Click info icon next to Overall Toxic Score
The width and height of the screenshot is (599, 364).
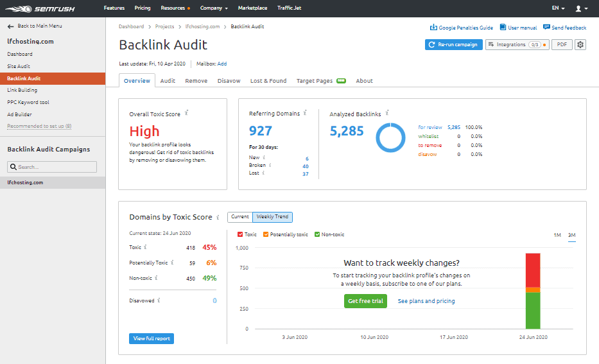(x=186, y=113)
